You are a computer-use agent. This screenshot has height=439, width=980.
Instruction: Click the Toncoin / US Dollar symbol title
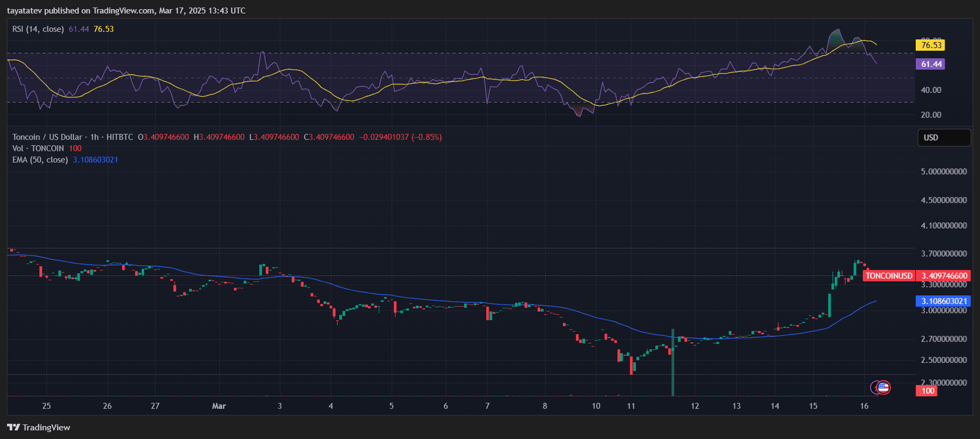(47, 137)
